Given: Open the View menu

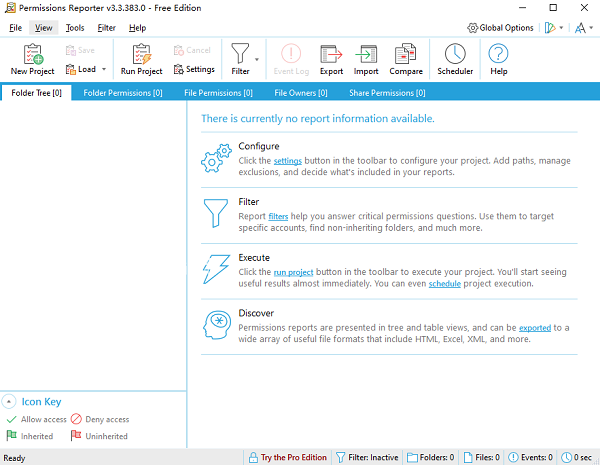Looking at the screenshot, I should 42,28.
